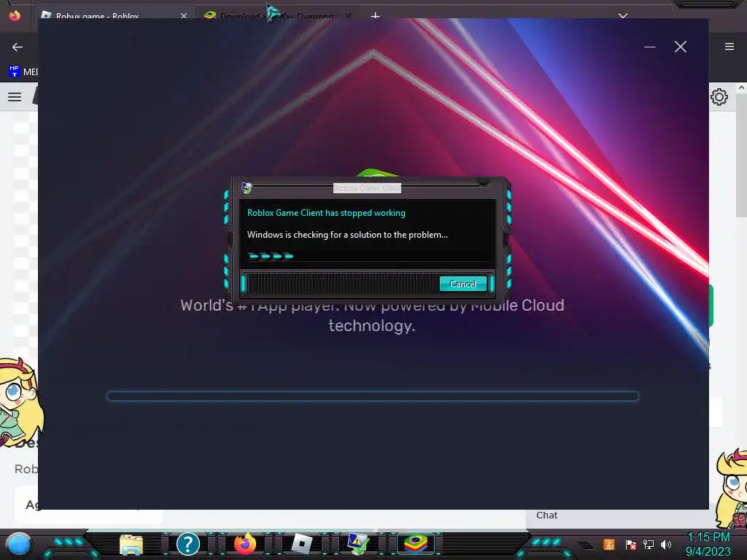Open File Explorer from the taskbar

[x=131, y=544]
